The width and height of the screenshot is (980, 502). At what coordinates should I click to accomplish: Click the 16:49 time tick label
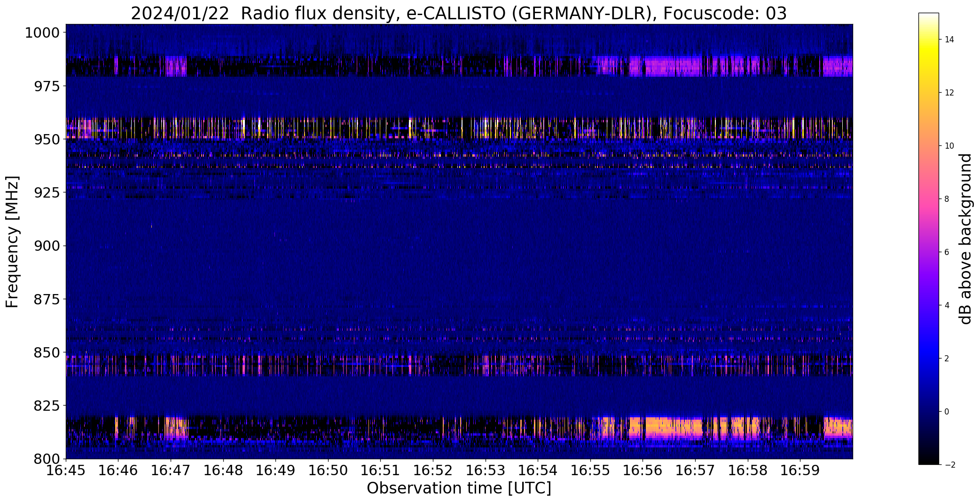pos(275,470)
